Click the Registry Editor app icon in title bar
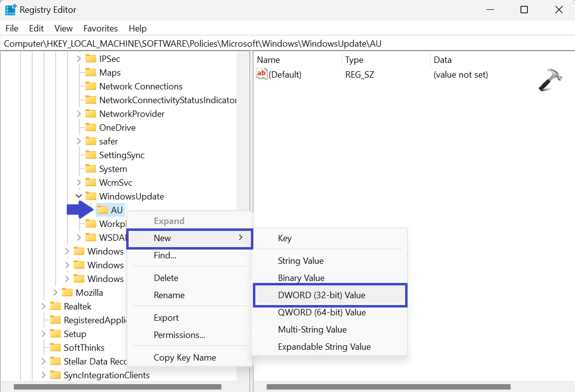Image resolution: width=575 pixels, height=392 pixels. point(11,10)
